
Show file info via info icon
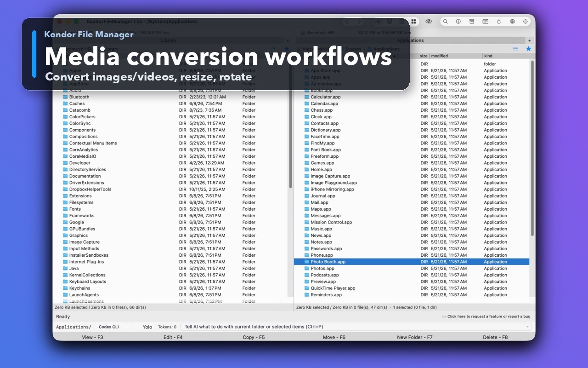(x=458, y=22)
